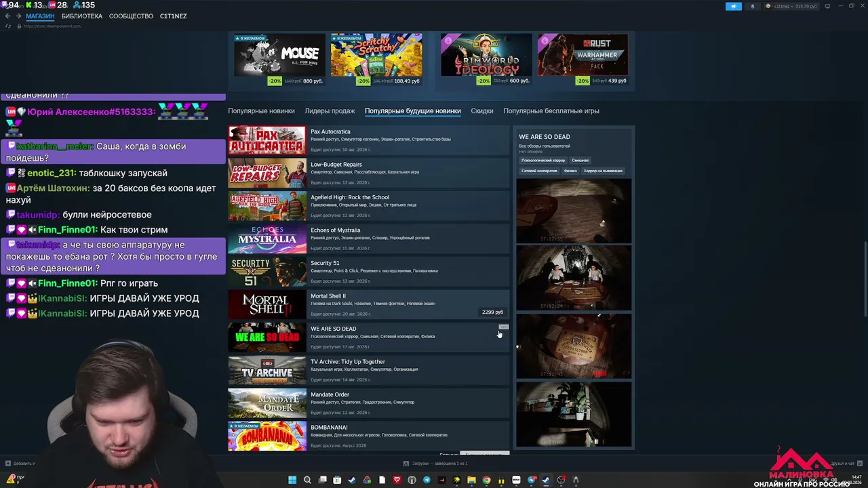This screenshot has width=868, height=488.
Task: Switch to Популярные новинки tab
Action: click(261, 111)
